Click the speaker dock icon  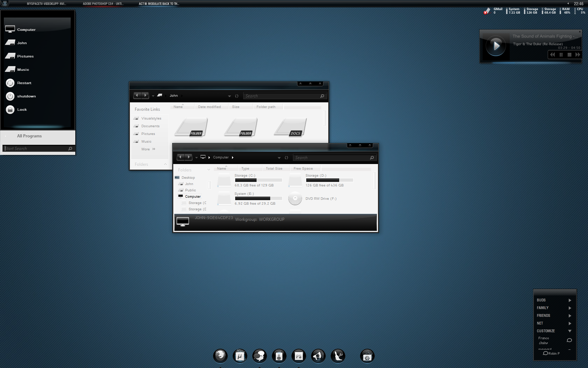coord(279,356)
